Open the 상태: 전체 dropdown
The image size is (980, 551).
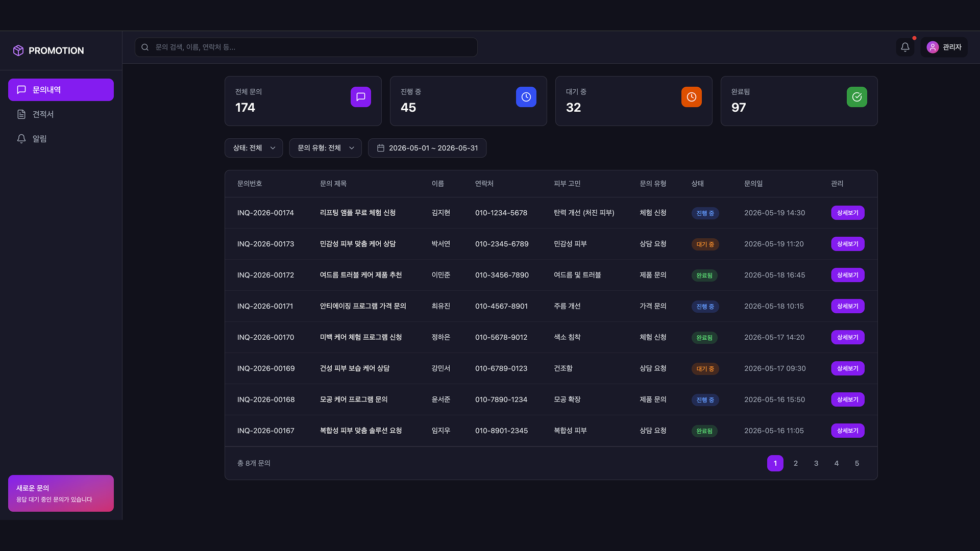(x=254, y=148)
